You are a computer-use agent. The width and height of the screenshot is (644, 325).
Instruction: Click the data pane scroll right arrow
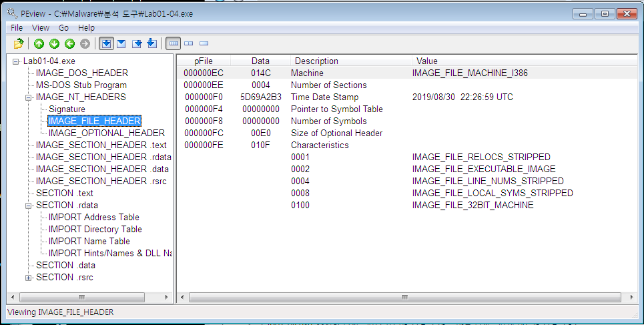(x=631, y=297)
